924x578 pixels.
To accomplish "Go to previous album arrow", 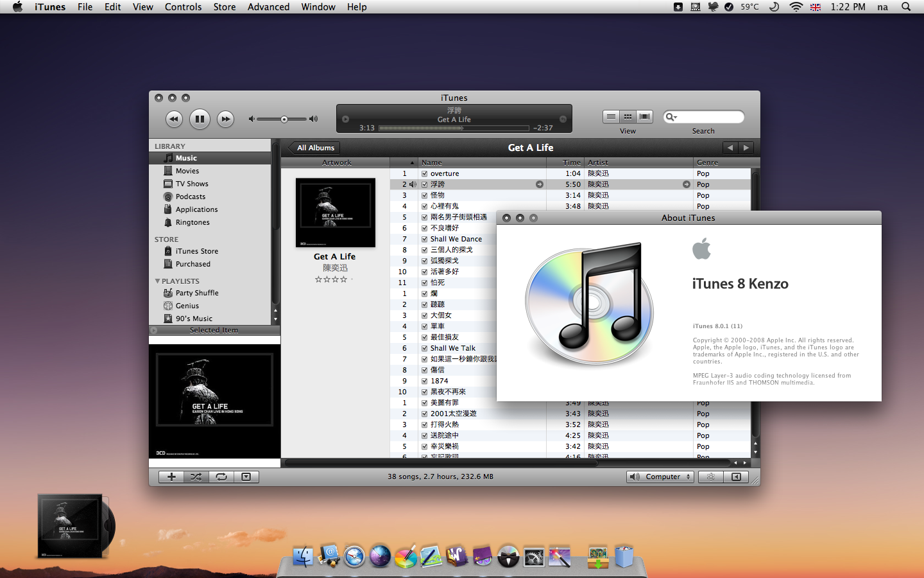I will pos(730,148).
